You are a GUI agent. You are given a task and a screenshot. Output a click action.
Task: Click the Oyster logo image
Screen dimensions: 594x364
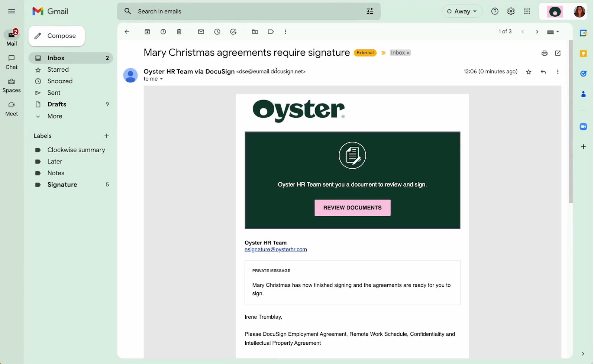click(x=298, y=111)
